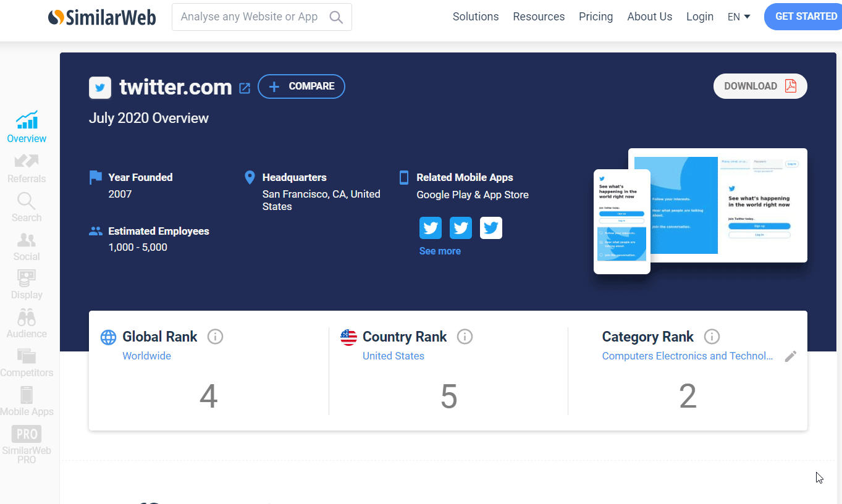Open the Resources menu
Image resolution: width=842 pixels, height=504 pixels.
tap(539, 17)
